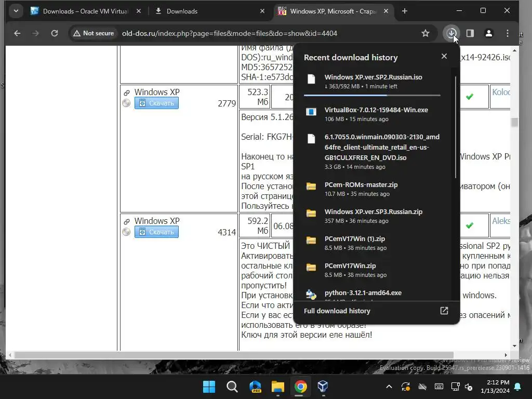Go back to previous page
The image size is (532, 399).
click(x=17, y=33)
